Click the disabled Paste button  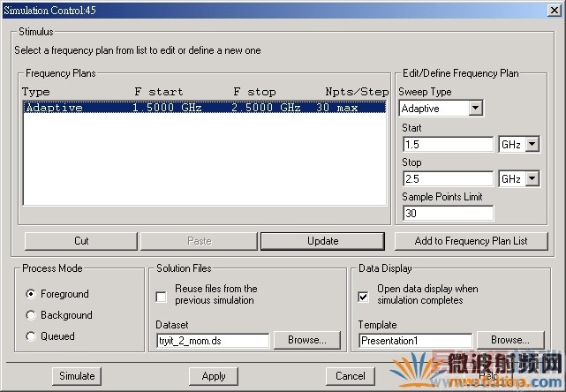tap(199, 241)
